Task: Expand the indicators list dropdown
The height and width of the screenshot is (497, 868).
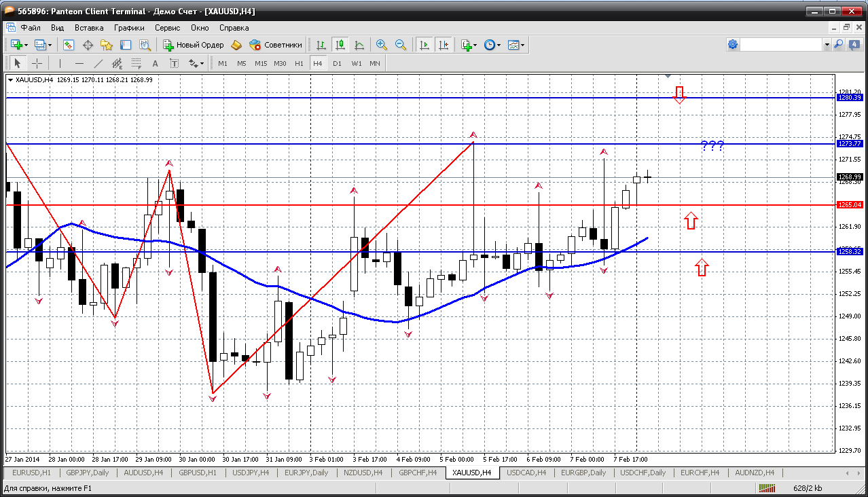Action: [469, 45]
